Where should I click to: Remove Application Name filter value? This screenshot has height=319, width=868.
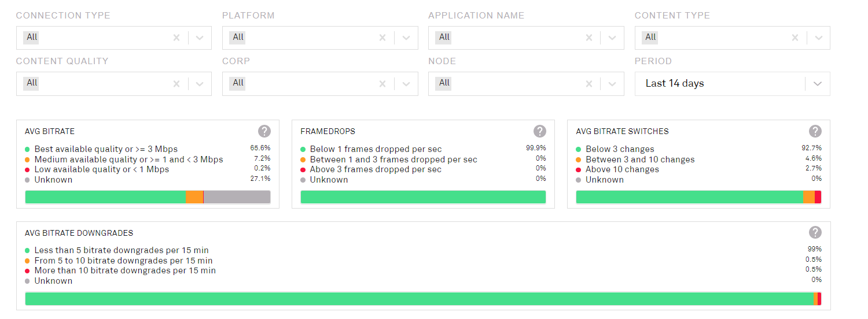pos(589,38)
